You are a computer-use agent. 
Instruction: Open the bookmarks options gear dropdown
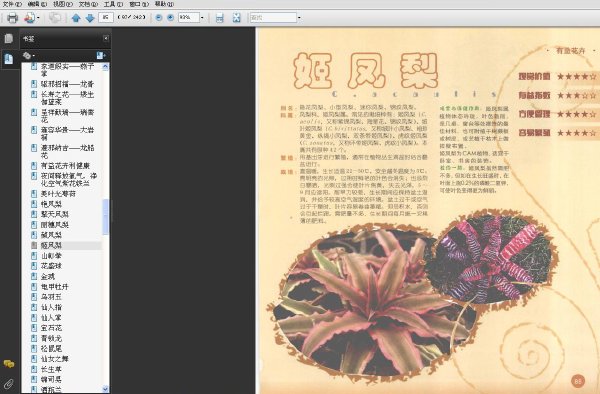28,56
